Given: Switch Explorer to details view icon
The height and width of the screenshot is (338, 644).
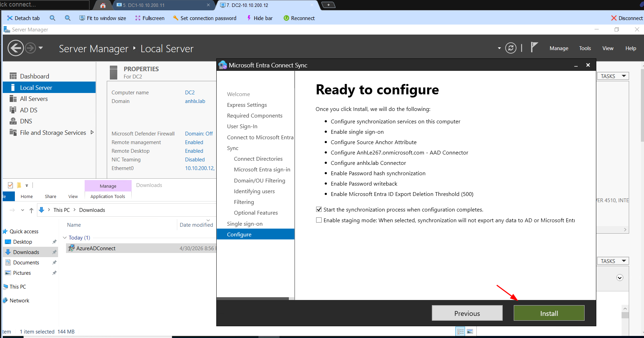Looking at the screenshot, I should [461, 331].
